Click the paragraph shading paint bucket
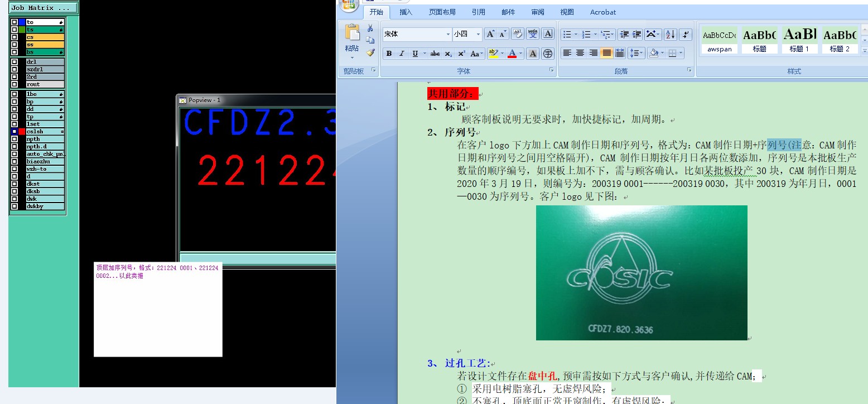 [655, 53]
